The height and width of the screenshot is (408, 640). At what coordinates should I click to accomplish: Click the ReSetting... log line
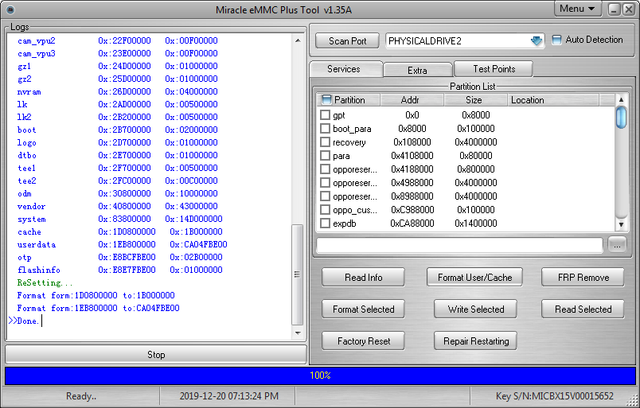coord(45,283)
